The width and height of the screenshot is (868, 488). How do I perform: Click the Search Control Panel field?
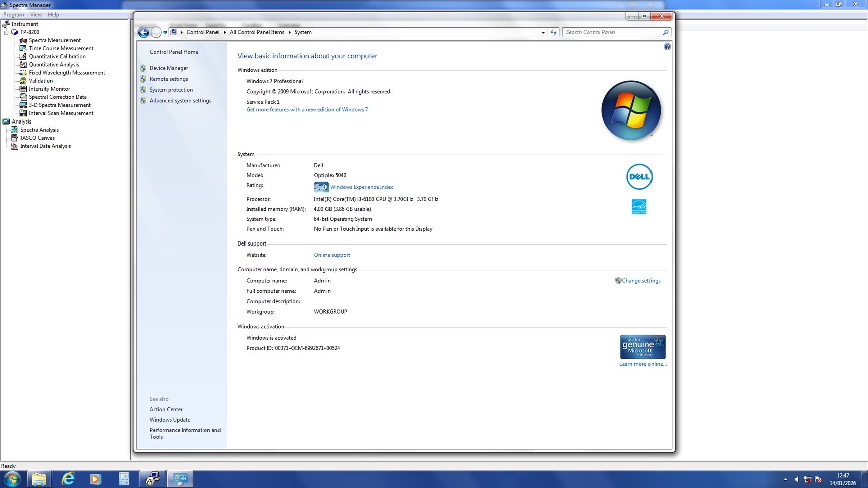[x=612, y=32]
